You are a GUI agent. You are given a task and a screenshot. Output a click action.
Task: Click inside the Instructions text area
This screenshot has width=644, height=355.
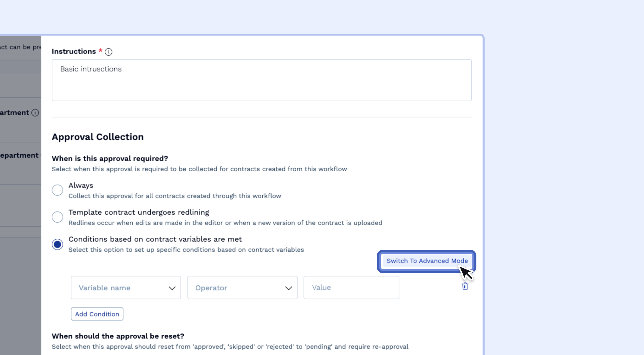[x=262, y=85]
